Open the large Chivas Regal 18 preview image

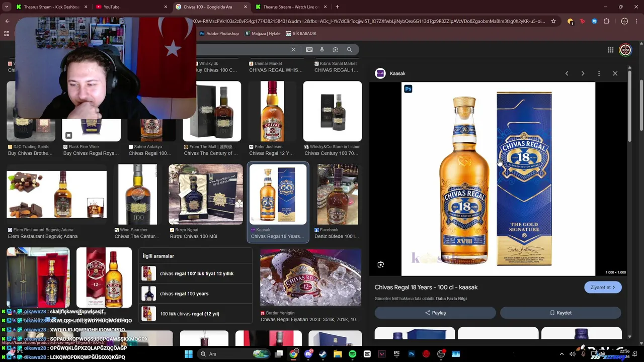pos(498,179)
